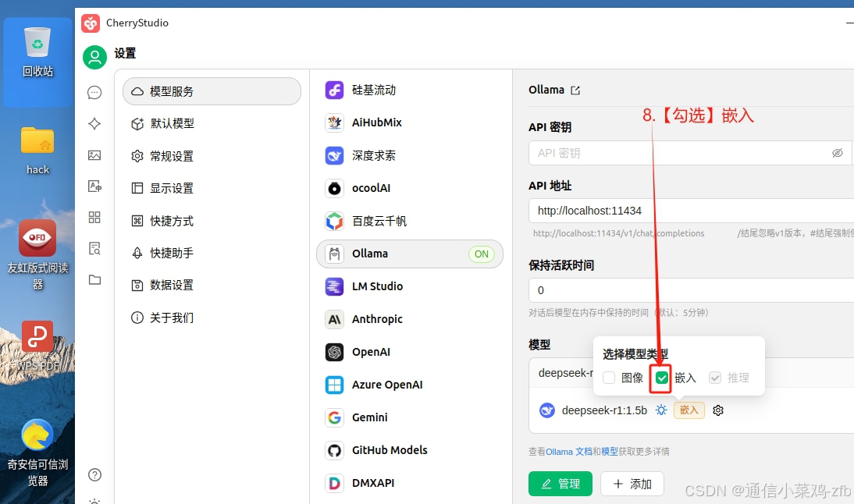Select the Azure OpenAI provider
The image size is (854, 504).
410,385
